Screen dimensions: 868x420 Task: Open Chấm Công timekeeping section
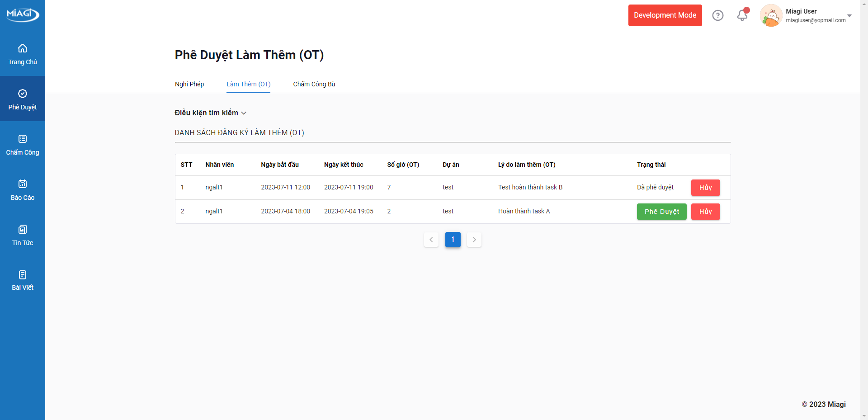(x=23, y=144)
